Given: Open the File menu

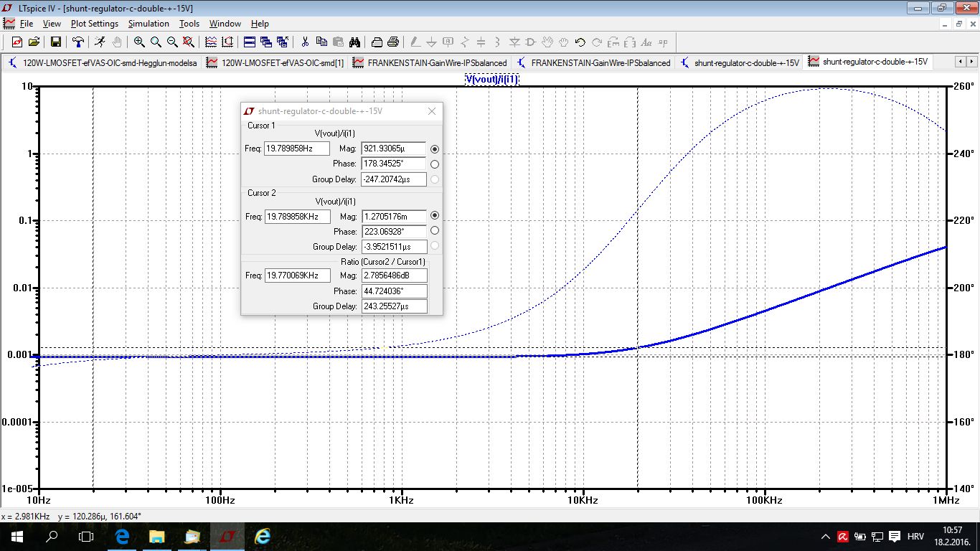Looking at the screenshot, I should (27, 24).
